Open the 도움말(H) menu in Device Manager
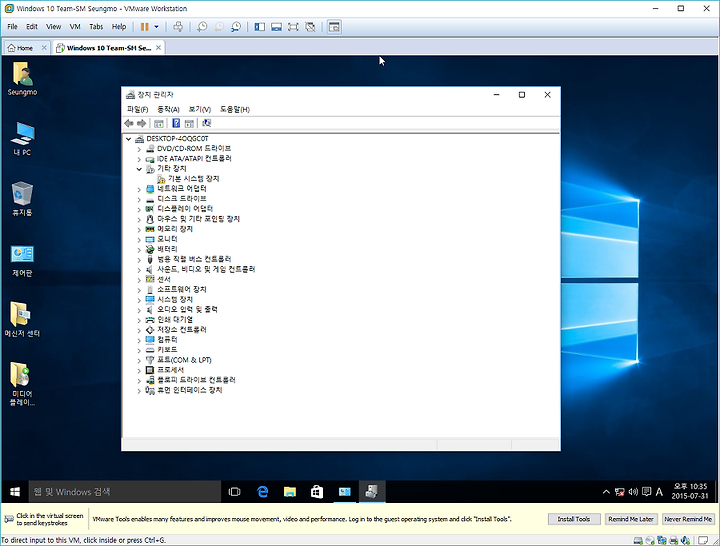 pos(235,109)
